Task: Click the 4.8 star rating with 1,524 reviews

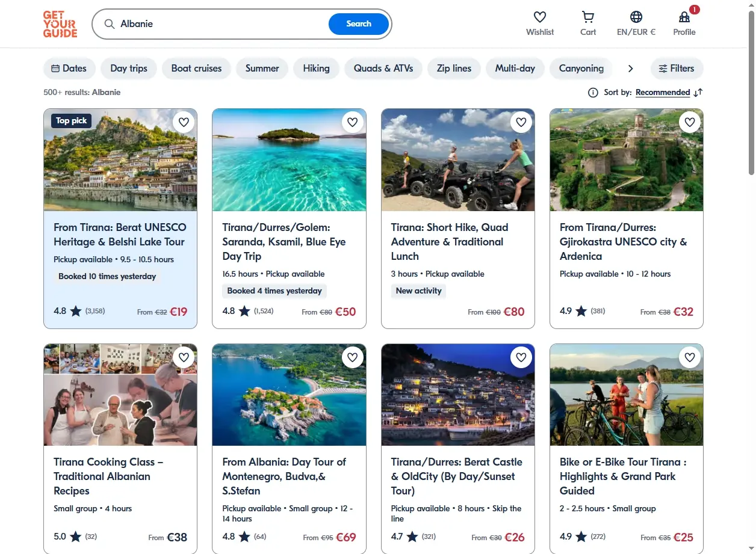Action: pos(248,311)
